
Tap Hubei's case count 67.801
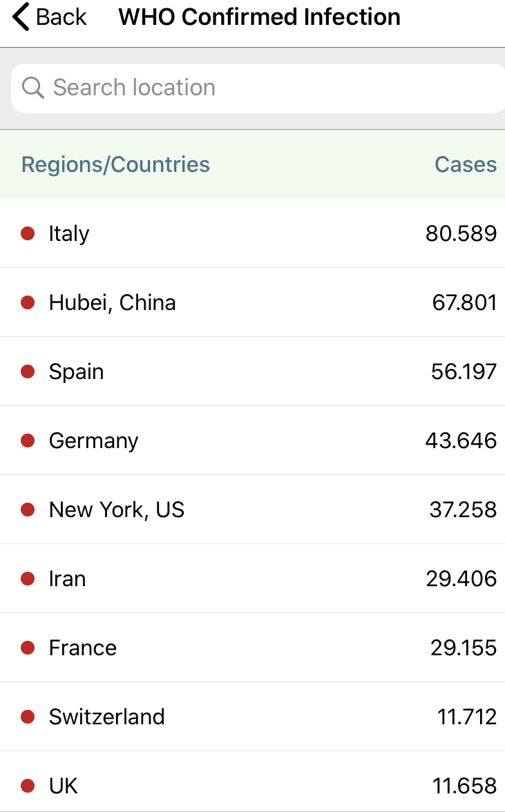(464, 302)
